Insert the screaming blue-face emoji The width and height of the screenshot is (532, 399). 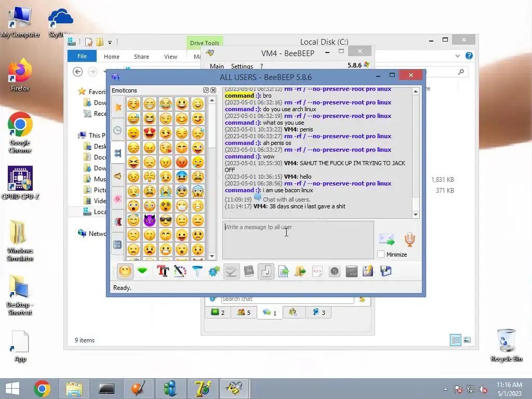(198, 191)
